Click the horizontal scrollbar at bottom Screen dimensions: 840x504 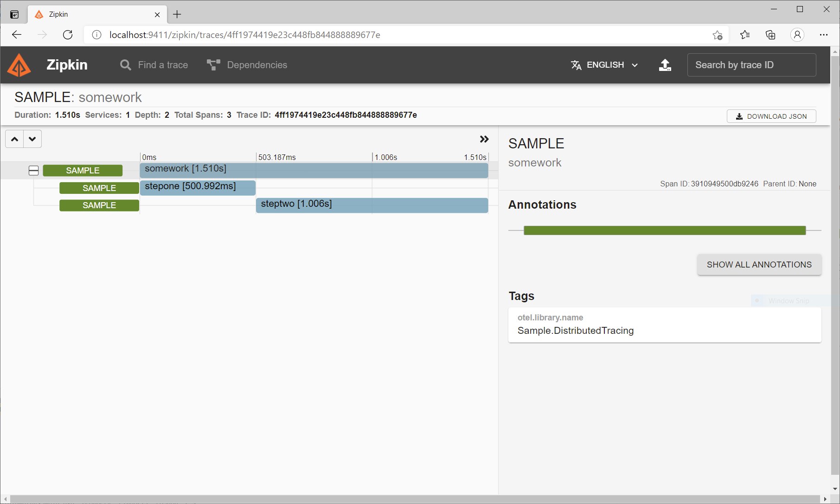[415, 499]
